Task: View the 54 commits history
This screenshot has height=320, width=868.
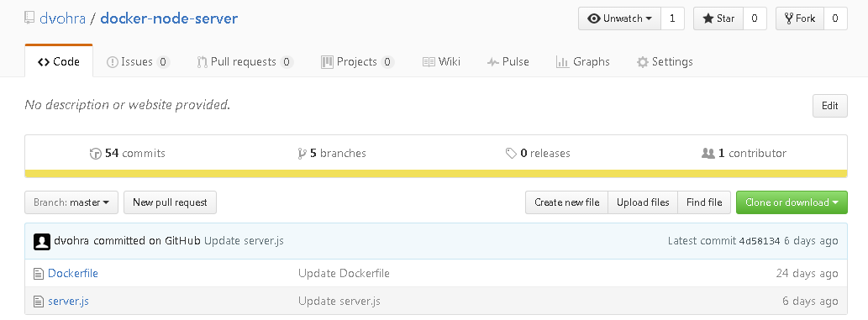Action: 128,154
